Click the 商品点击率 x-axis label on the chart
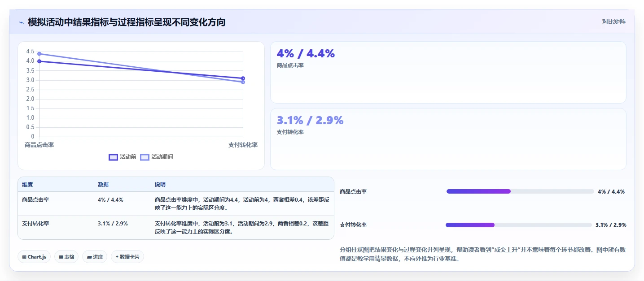The image size is (644, 281). 39,145
